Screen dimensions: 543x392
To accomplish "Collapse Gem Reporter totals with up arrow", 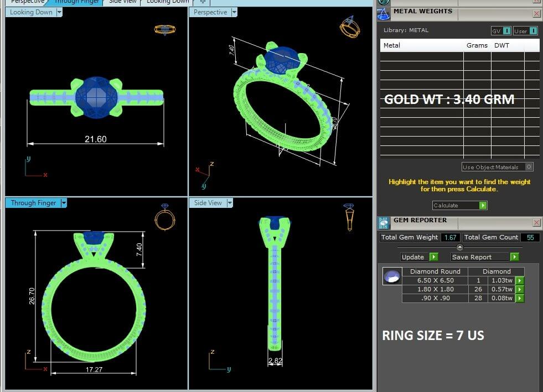I will [459, 247].
